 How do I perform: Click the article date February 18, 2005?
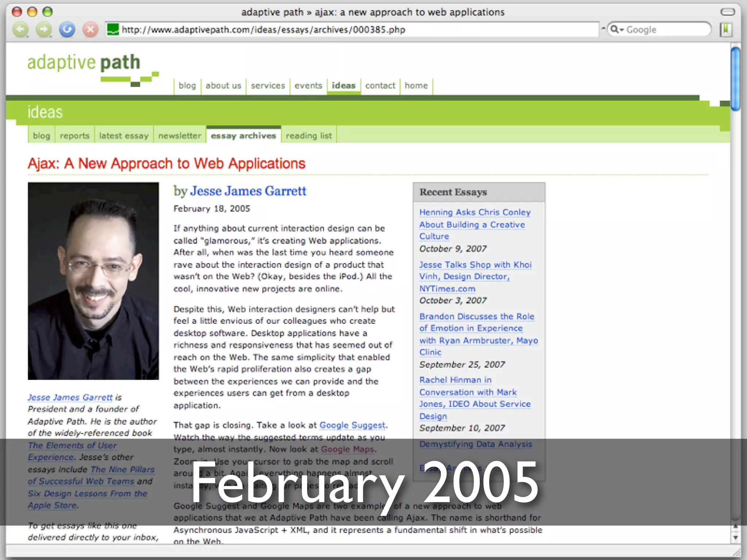(212, 209)
